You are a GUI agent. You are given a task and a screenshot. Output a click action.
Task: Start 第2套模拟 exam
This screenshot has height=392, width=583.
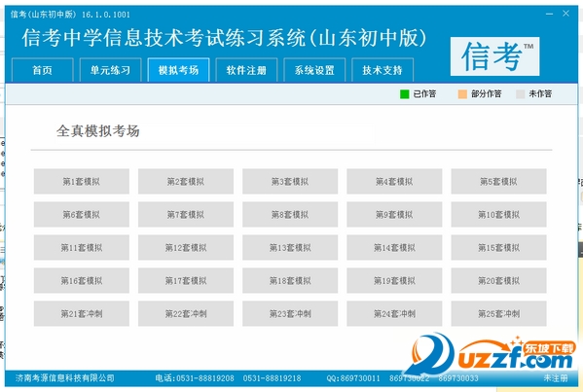tap(186, 181)
